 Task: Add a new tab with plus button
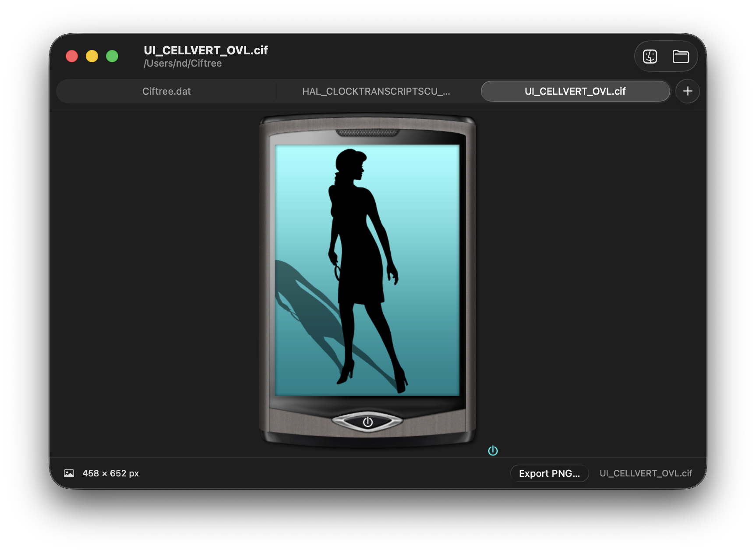pos(688,91)
